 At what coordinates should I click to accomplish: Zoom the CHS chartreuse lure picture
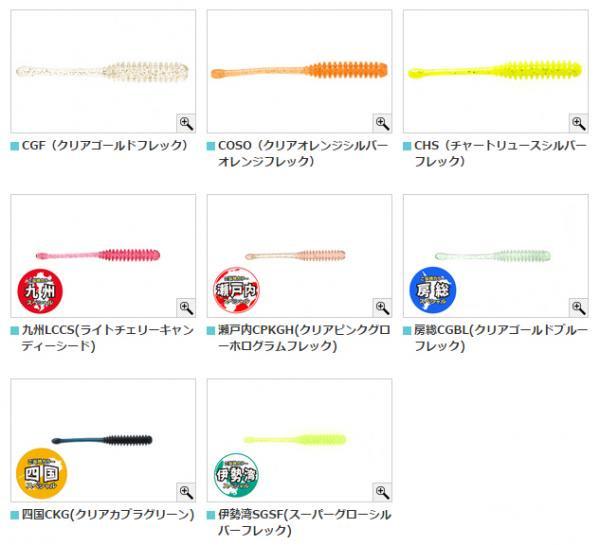[x=579, y=123]
